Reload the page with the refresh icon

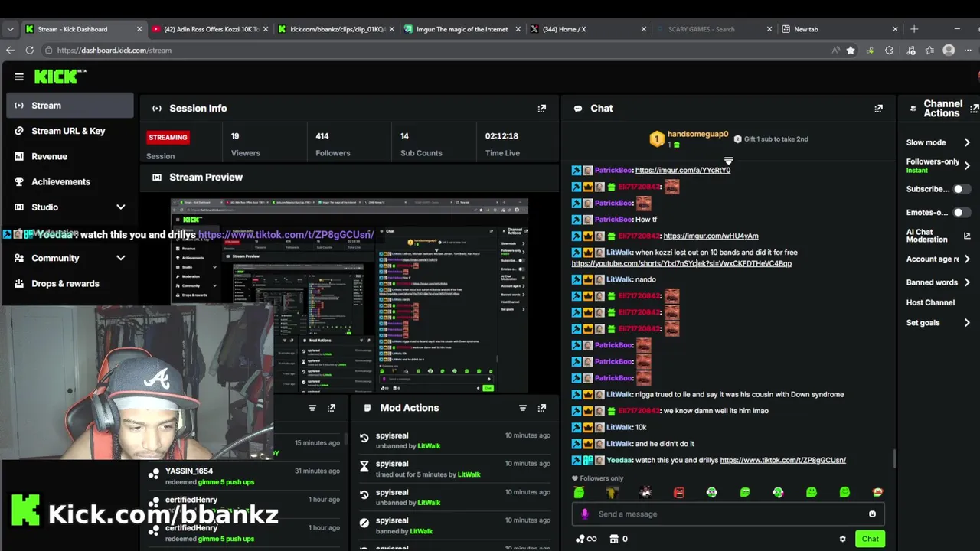tap(29, 50)
